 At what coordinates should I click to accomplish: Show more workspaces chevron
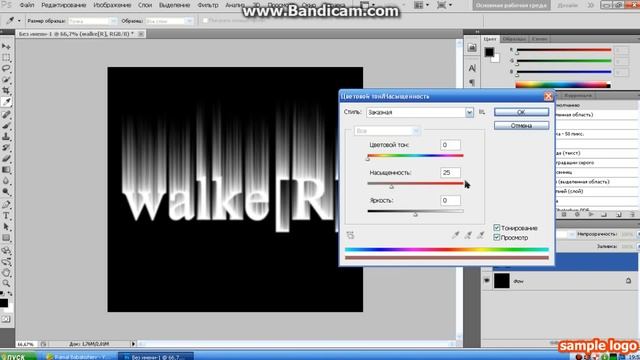tap(590, 5)
